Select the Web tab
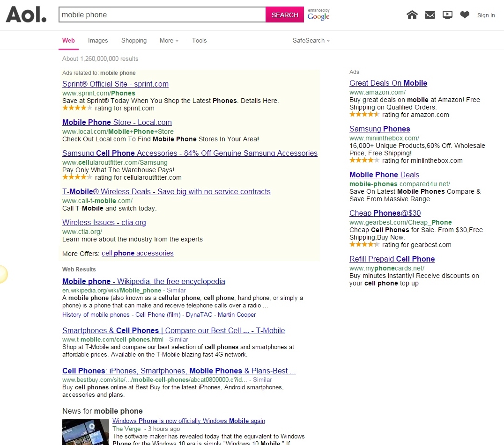 [x=68, y=40]
